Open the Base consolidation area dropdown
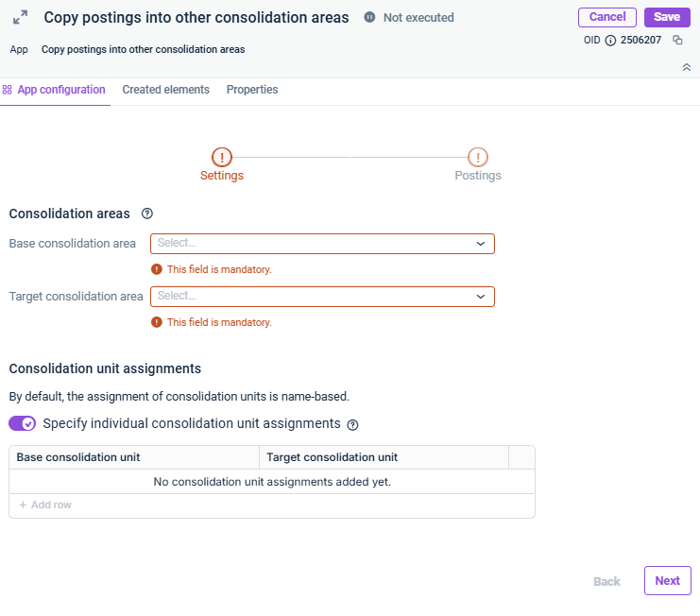The image size is (700, 616). coord(322,244)
